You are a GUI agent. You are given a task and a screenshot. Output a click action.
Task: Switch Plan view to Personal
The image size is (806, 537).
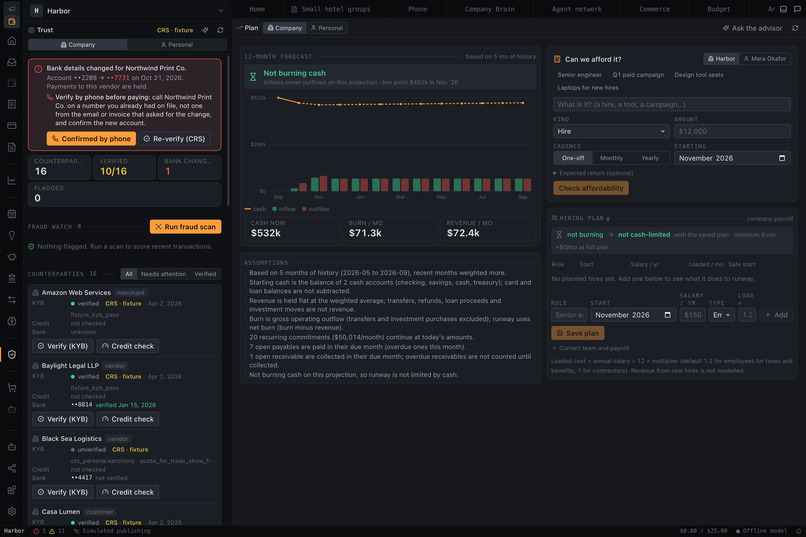327,28
